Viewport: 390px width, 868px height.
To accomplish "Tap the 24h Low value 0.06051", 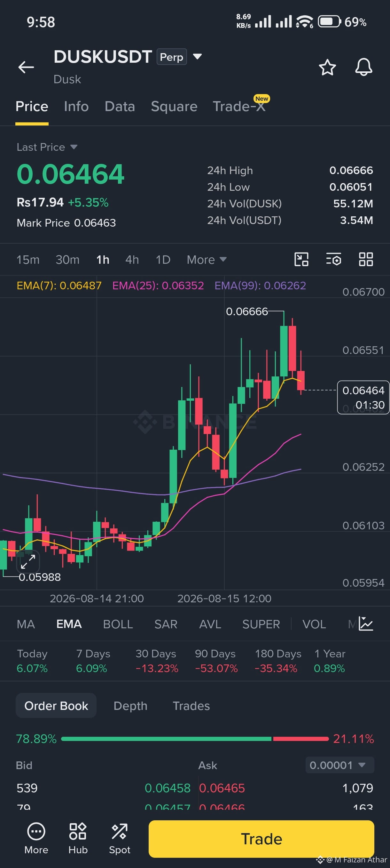I will [x=351, y=187].
